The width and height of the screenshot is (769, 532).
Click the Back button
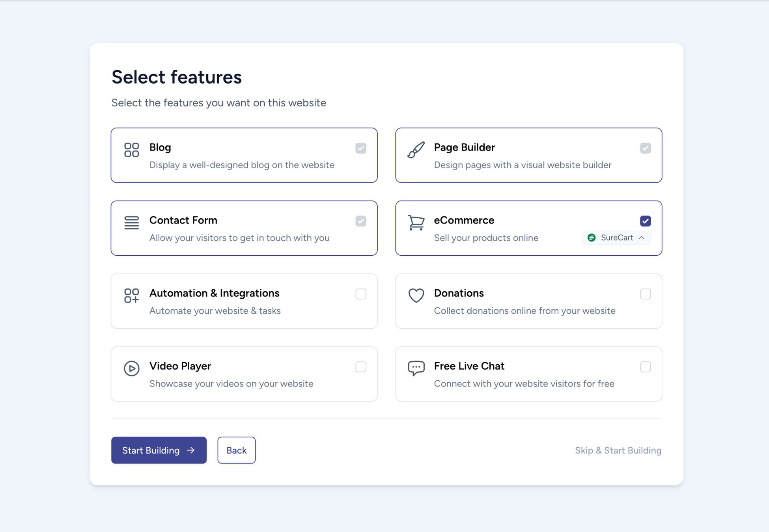(237, 450)
